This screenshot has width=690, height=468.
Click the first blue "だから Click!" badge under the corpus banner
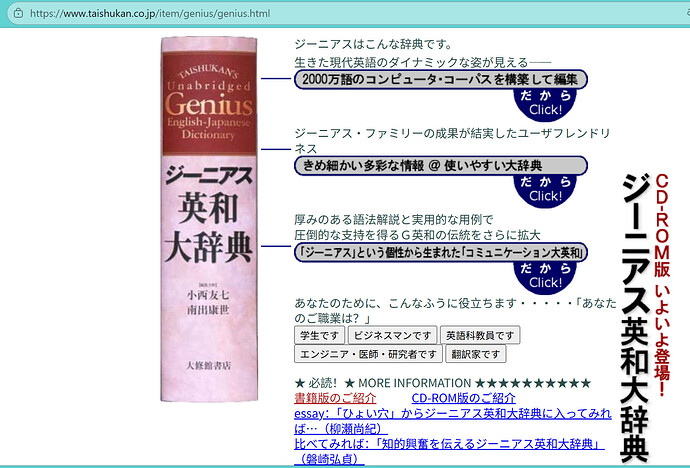click(x=545, y=102)
